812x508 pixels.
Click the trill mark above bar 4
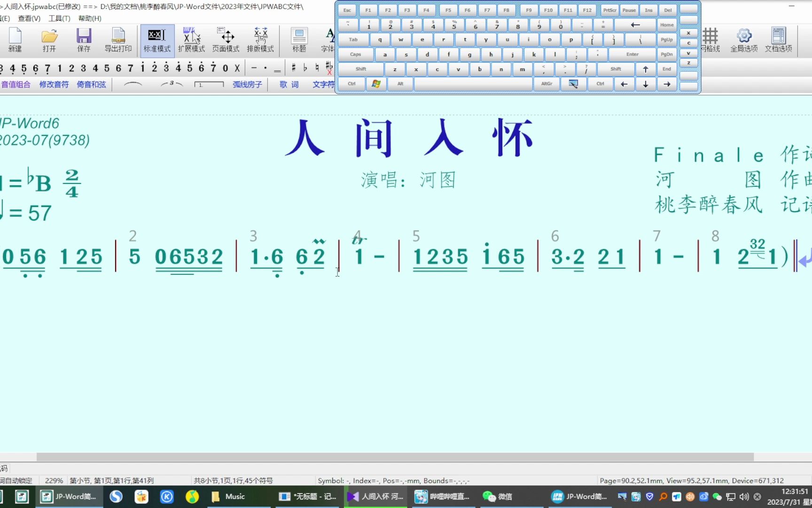(x=359, y=239)
